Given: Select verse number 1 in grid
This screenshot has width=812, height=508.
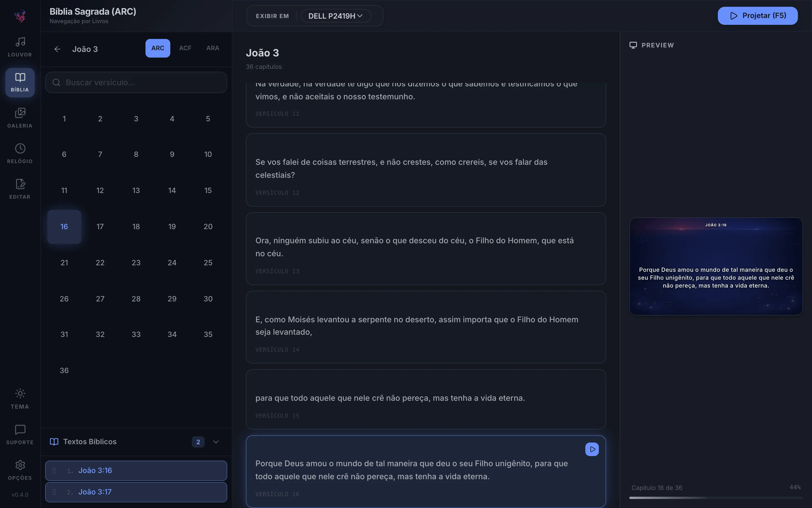Looking at the screenshot, I should click(x=64, y=119).
